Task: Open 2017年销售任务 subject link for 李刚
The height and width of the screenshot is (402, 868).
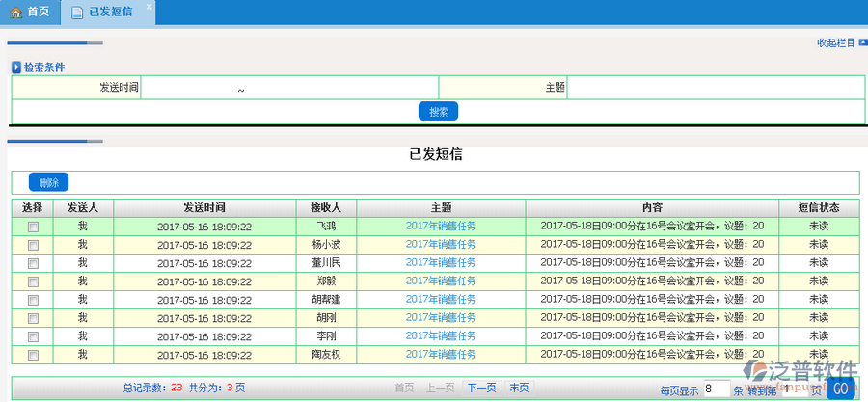Action: tap(441, 336)
